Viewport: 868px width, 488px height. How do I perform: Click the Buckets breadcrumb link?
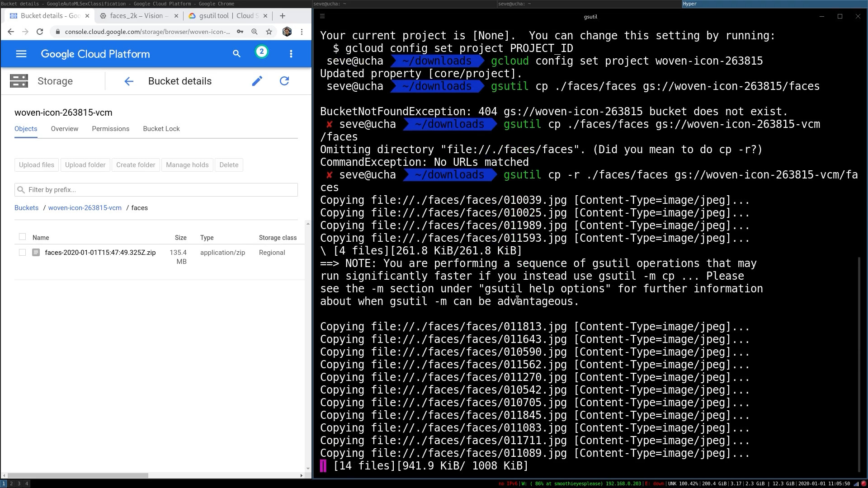tap(26, 207)
